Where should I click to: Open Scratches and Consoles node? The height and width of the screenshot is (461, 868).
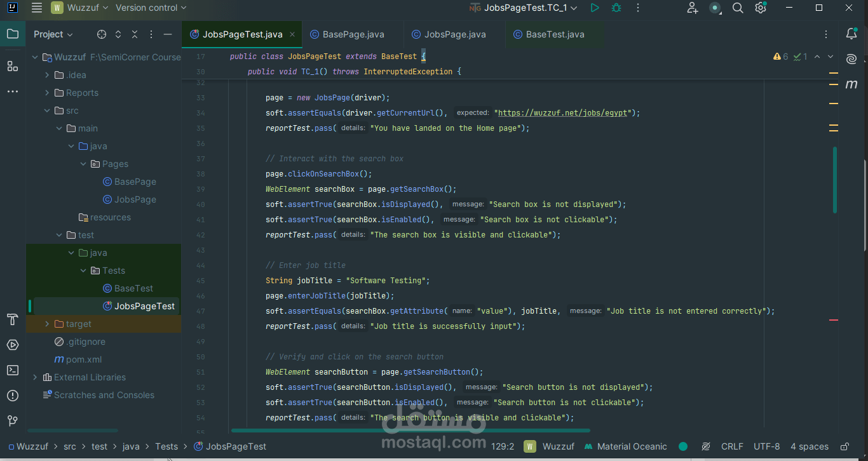[x=98, y=395]
